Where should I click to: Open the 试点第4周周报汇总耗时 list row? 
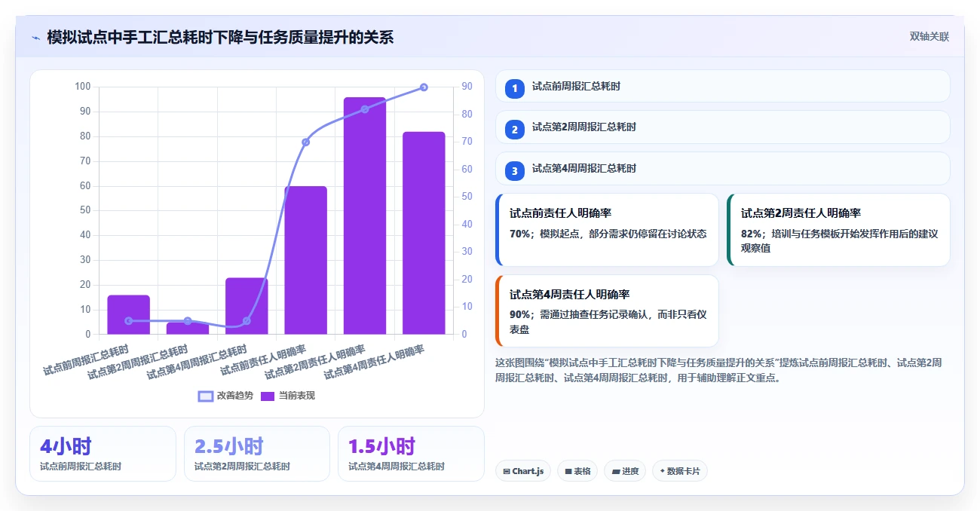[x=722, y=168]
